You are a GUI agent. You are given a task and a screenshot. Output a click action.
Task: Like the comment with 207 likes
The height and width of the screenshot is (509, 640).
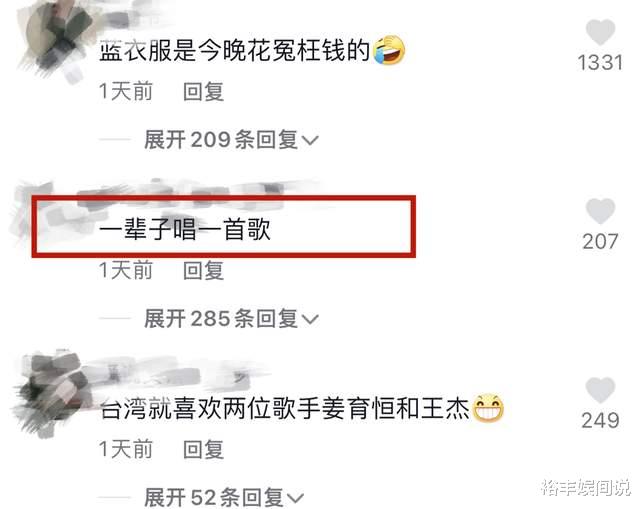[600, 211]
